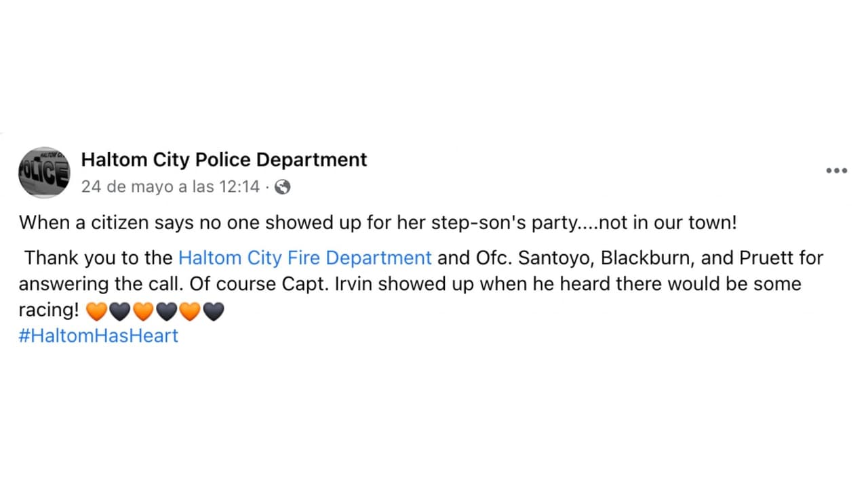Open the #HaltomHasHeart hashtag
868x488 pixels.
tap(98, 335)
